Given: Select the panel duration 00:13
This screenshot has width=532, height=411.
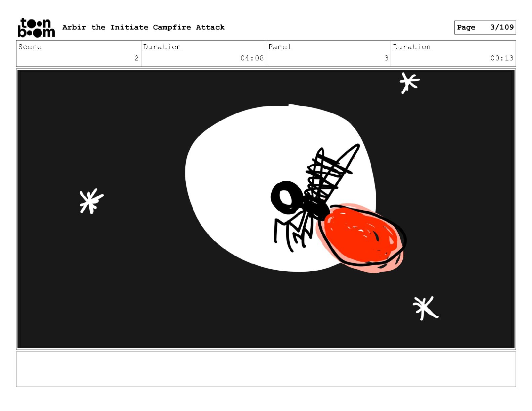Looking at the screenshot, I should click(502, 58).
